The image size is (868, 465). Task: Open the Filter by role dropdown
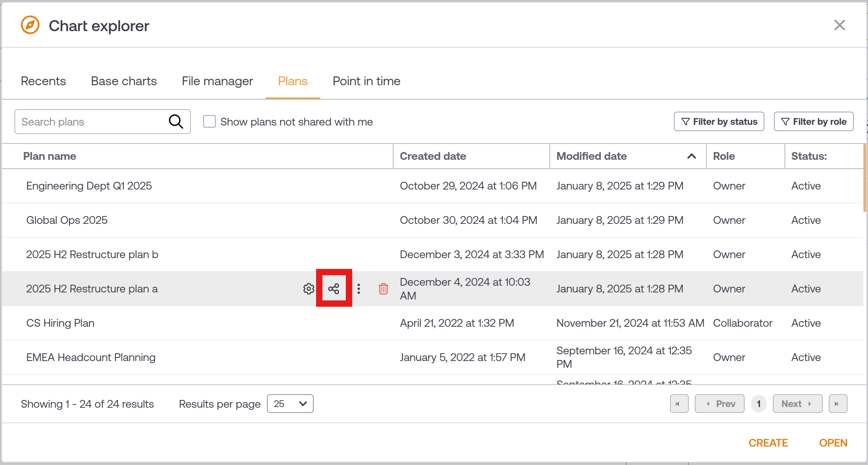814,122
